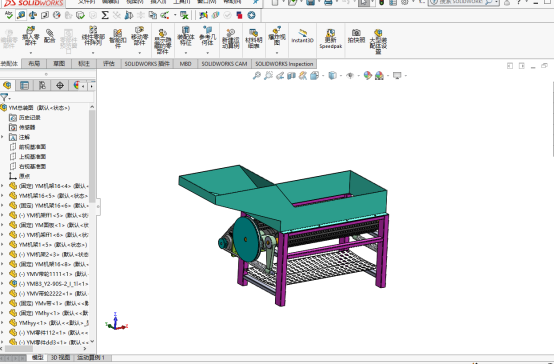The width and height of the screenshot is (554, 364).
Task: Click the Sigma mass properties icon
Action: coord(105,15)
